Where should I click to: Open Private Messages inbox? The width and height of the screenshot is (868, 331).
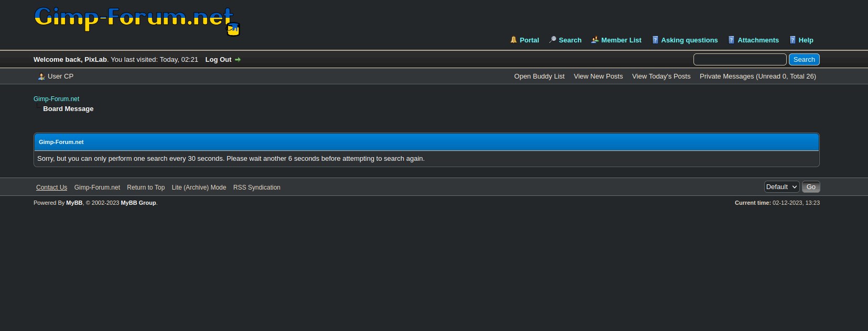[x=757, y=76]
